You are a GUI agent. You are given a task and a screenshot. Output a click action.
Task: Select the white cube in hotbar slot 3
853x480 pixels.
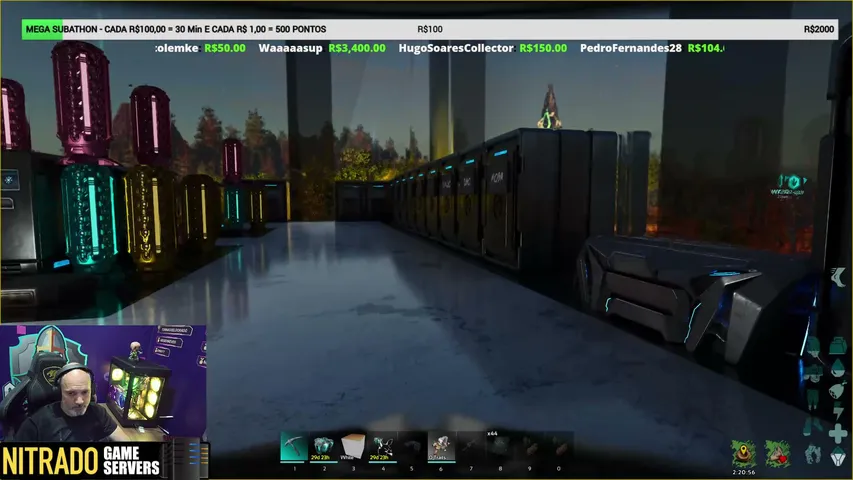tap(353, 447)
